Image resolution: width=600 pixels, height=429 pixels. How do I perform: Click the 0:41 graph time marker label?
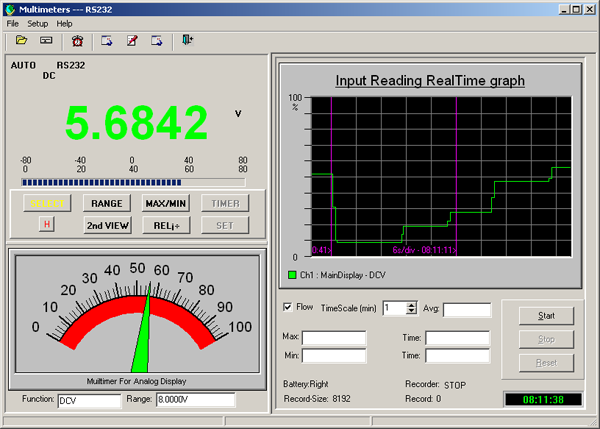pyautogui.click(x=321, y=250)
